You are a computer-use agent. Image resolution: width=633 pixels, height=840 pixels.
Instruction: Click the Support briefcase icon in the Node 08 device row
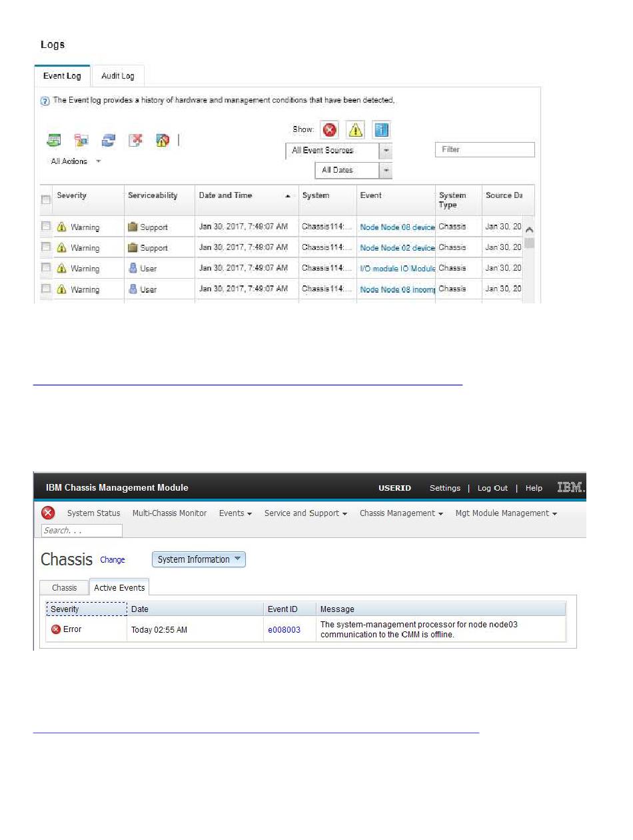point(133,227)
